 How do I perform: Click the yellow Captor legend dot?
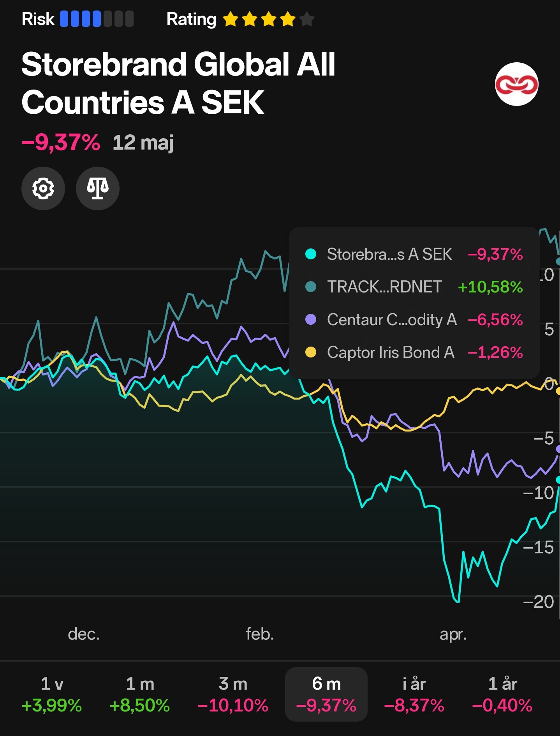coord(311,352)
